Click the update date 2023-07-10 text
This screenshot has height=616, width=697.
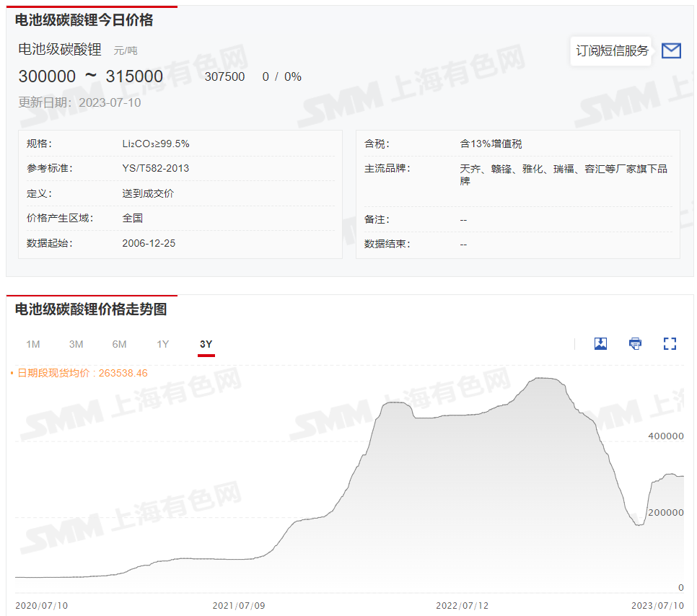coord(110,102)
